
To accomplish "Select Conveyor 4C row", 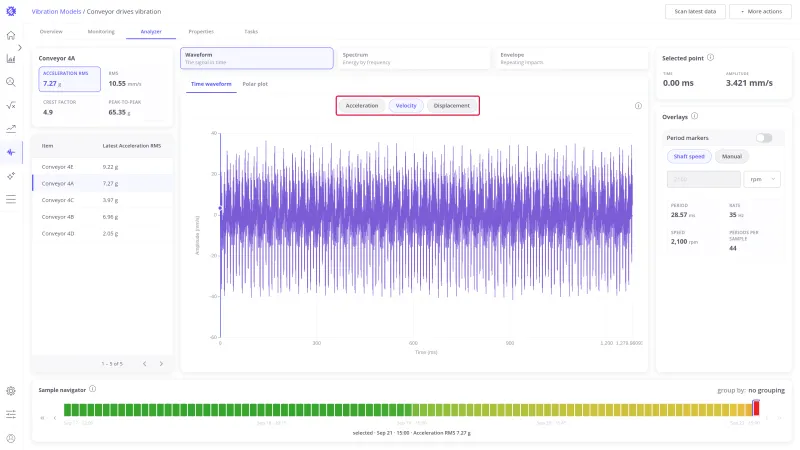I will pyautogui.click(x=103, y=200).
